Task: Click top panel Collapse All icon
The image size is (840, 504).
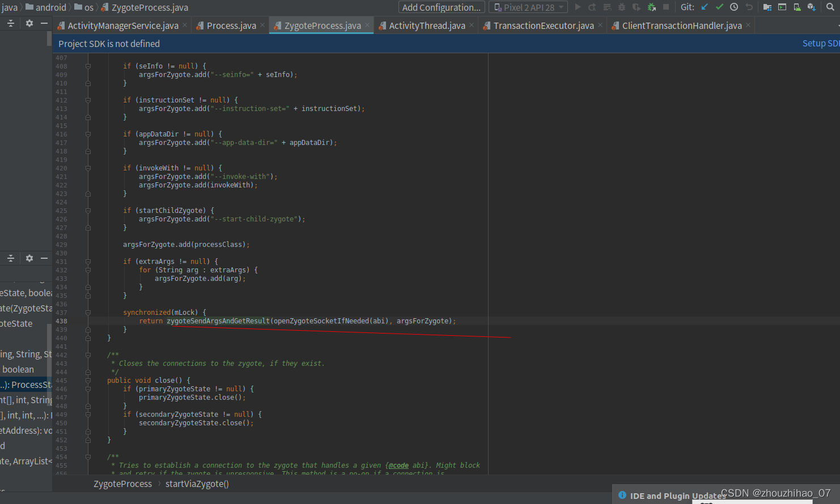Action: [x=11, y=23]
